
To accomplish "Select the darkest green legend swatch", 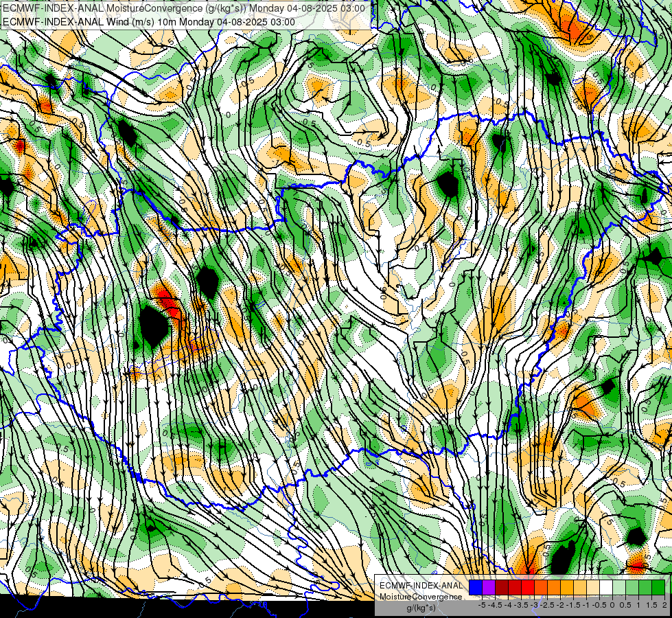I will (x=658, y=587).
